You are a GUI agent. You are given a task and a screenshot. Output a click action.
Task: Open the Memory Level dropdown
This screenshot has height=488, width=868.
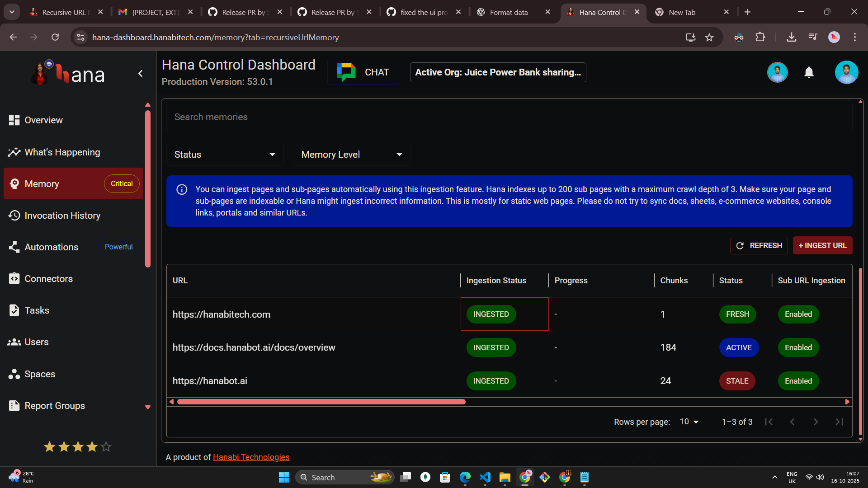click(351, 155)
